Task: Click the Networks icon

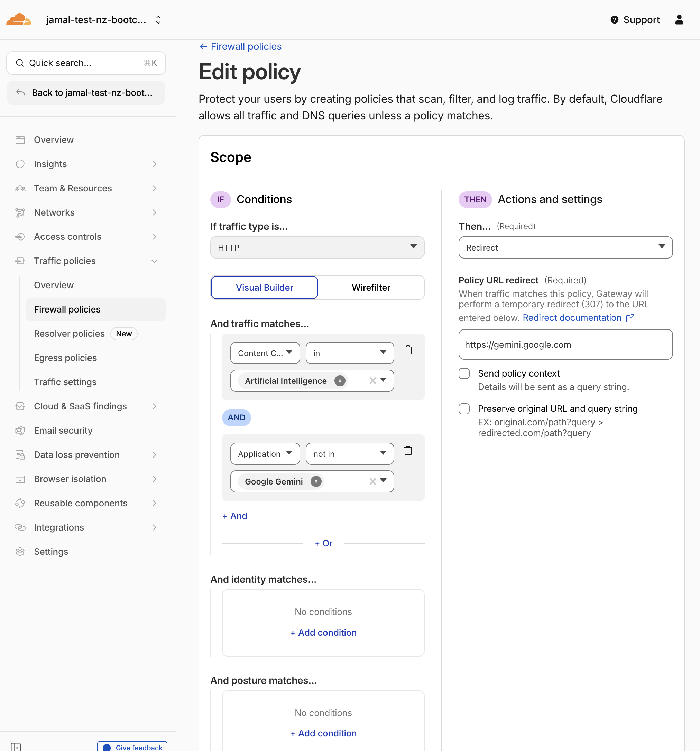Action: (x=20, y=212)
